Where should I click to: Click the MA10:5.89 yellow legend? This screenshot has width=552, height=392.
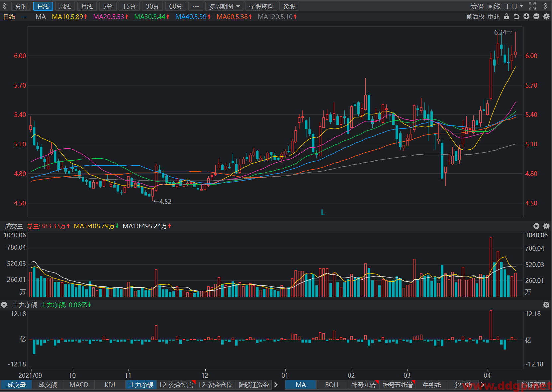pos(69,17)
